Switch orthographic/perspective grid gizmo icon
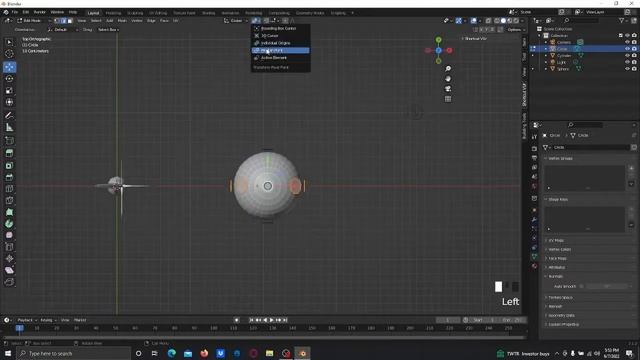Image resolution: width=640 pixels, height=360 pixels. pos(448,99)
